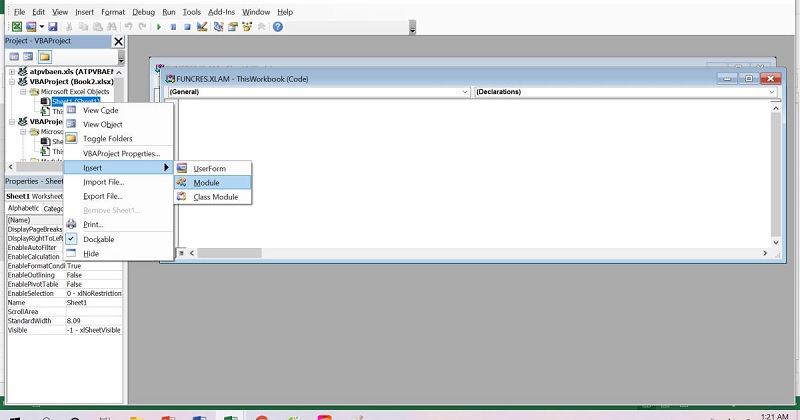
Task: Select atpvbaen.xls project in tree
Action: coord(71,72)
